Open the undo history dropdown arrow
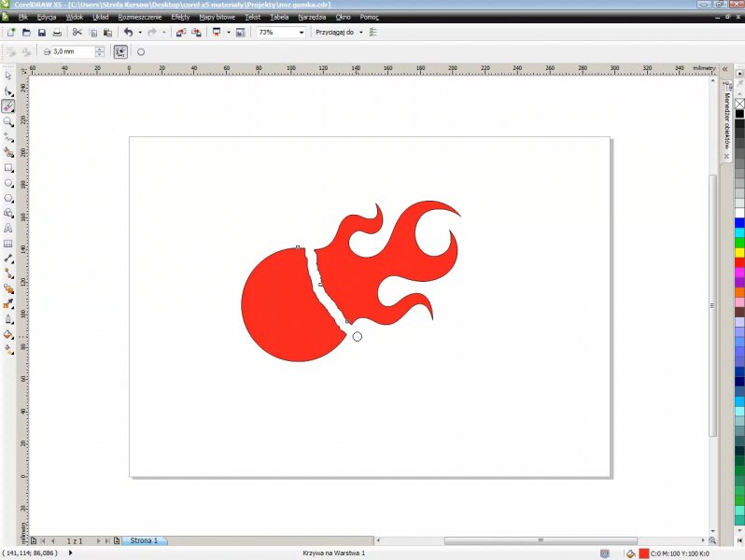Image resolution: width=745 pixels, height=560 pixels. click(x=139, y=32)
